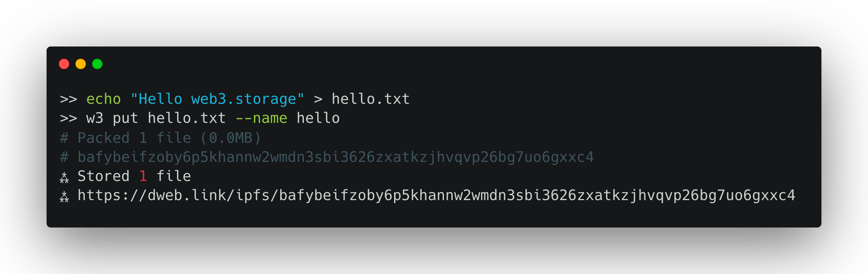Viewport: 868px width, 274px height.
Task: Click "hello.txt" after "w3 put"
Action: pyautogui.click(x=187, y=119)
